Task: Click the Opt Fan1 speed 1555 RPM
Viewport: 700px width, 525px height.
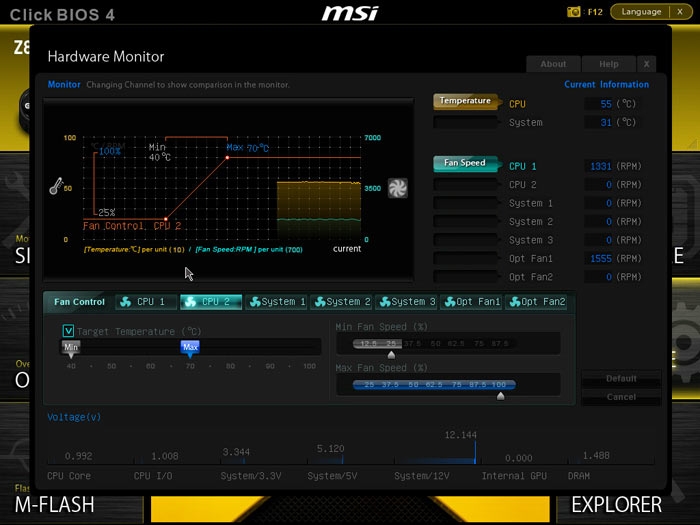Action: pos(600,258)
